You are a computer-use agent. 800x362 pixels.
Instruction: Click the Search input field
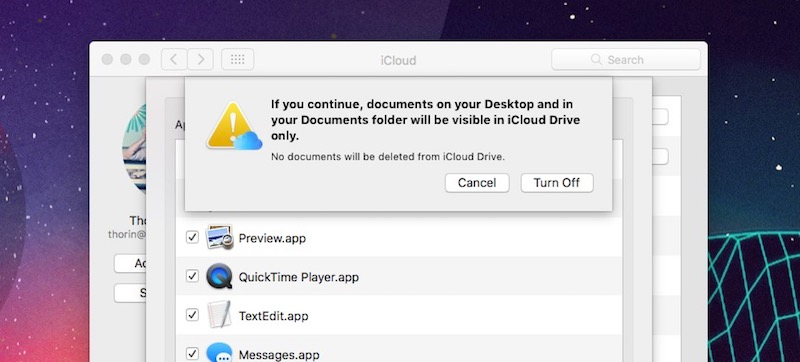tap(626, 60)
